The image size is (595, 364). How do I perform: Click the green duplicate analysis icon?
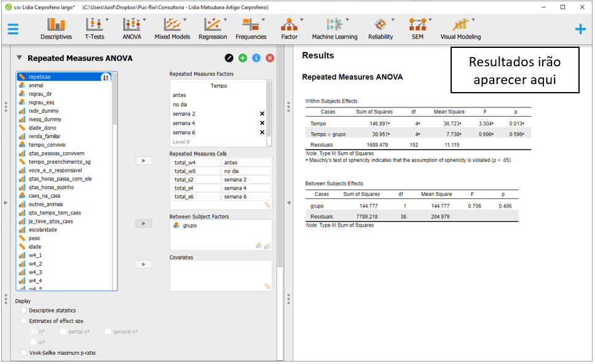pyautogui.click(x=243, y=58)
